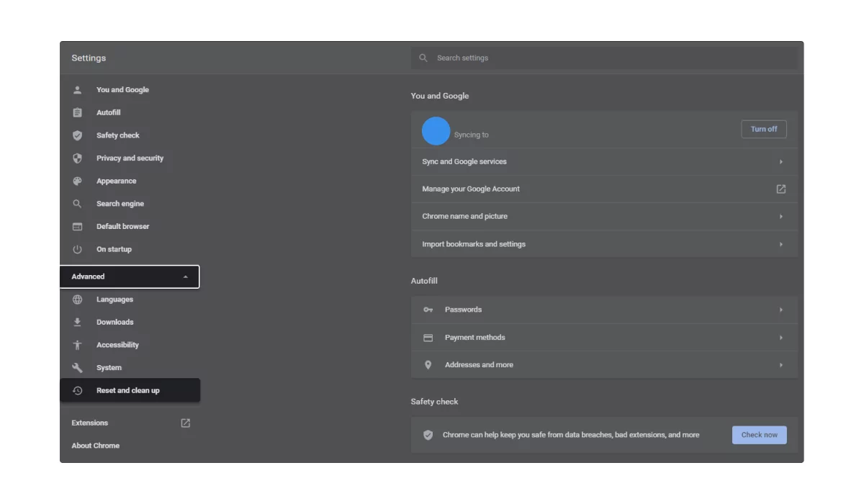864x504 pixels.
Task: Click the Addresses and more label
Action: [479, 365]
